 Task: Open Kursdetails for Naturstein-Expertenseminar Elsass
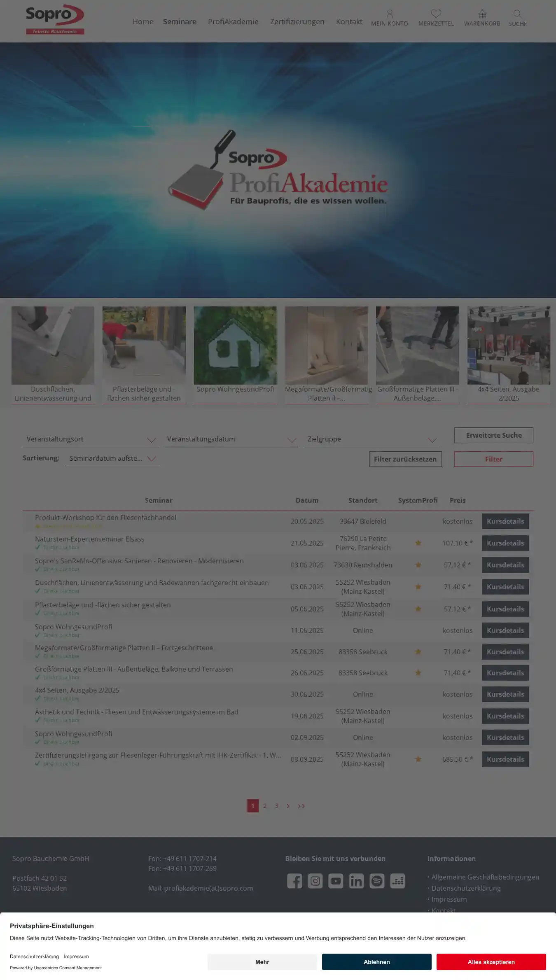(505, 543)
